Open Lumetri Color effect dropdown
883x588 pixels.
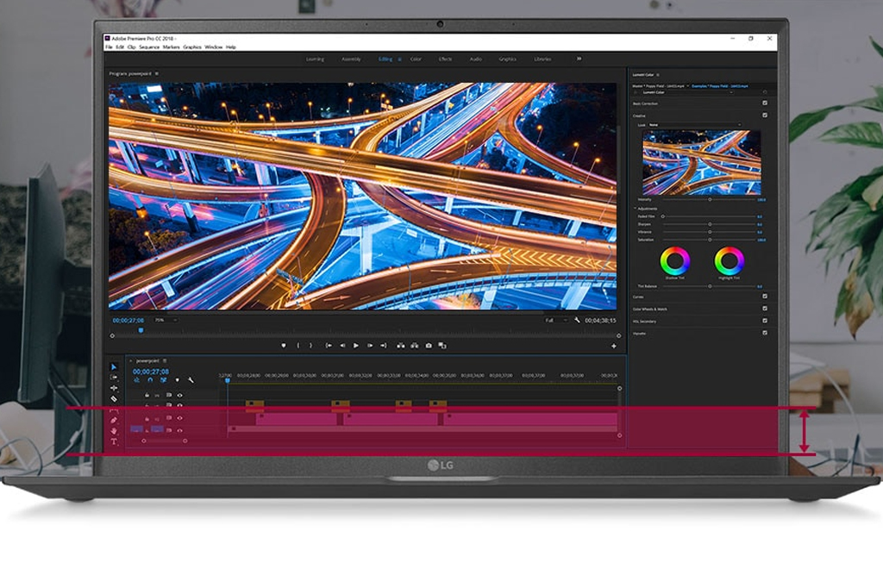coord(687,91)
